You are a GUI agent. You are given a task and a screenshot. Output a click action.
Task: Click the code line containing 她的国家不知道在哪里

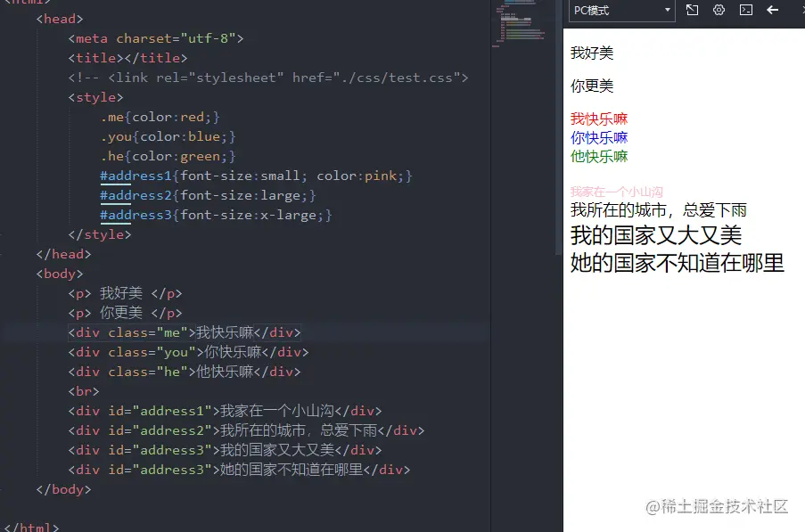coord(239,470)
